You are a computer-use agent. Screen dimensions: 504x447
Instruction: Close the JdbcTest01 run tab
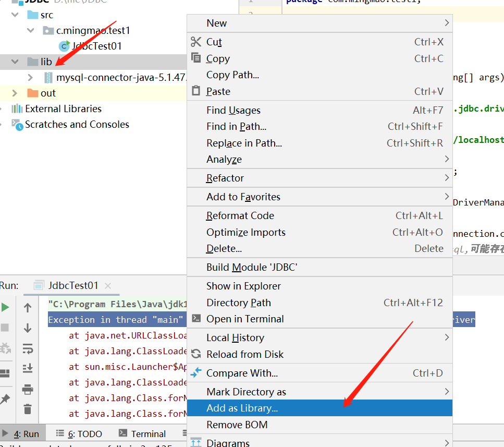point(108,285)
